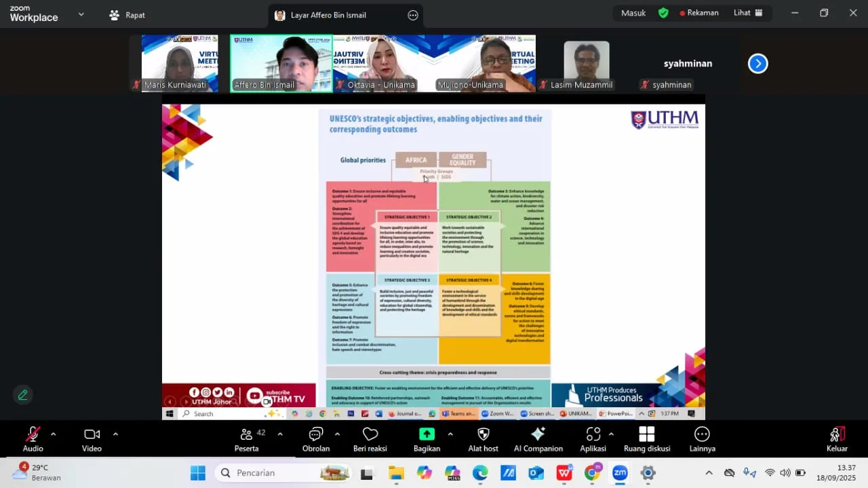Select syahminan participant tile
Screen dimensions: 868x488
688,64
